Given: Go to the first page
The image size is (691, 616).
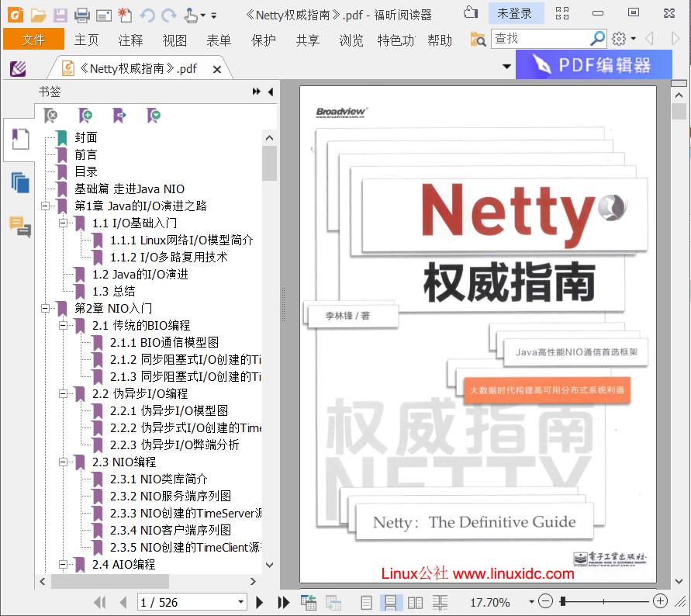Looking at the screenshot, I should point(100,602).
